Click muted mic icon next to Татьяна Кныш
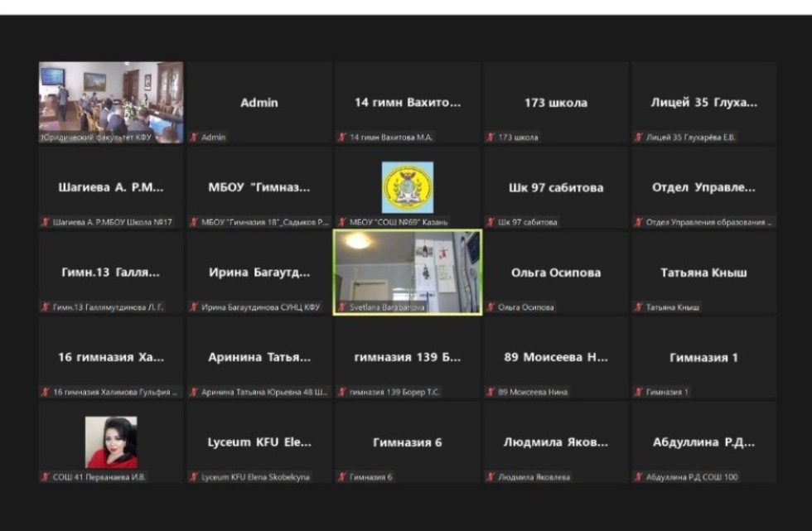This screenshot has height=531, width=812. [639, 307]
